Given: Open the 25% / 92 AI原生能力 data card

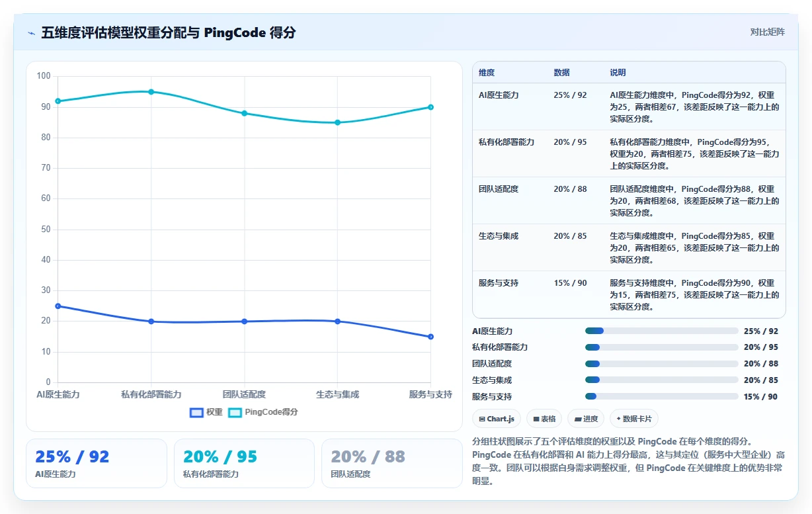Looking at the screenshot, I should 97,463.
